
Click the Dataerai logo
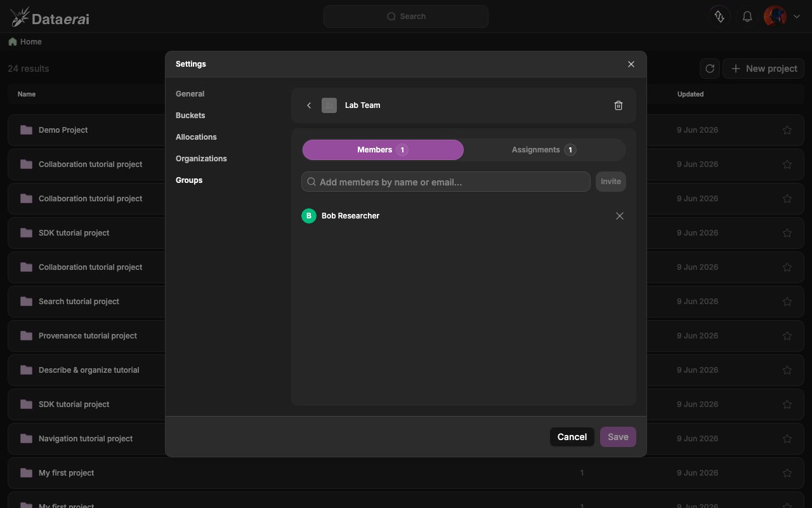tap(50, 17)
